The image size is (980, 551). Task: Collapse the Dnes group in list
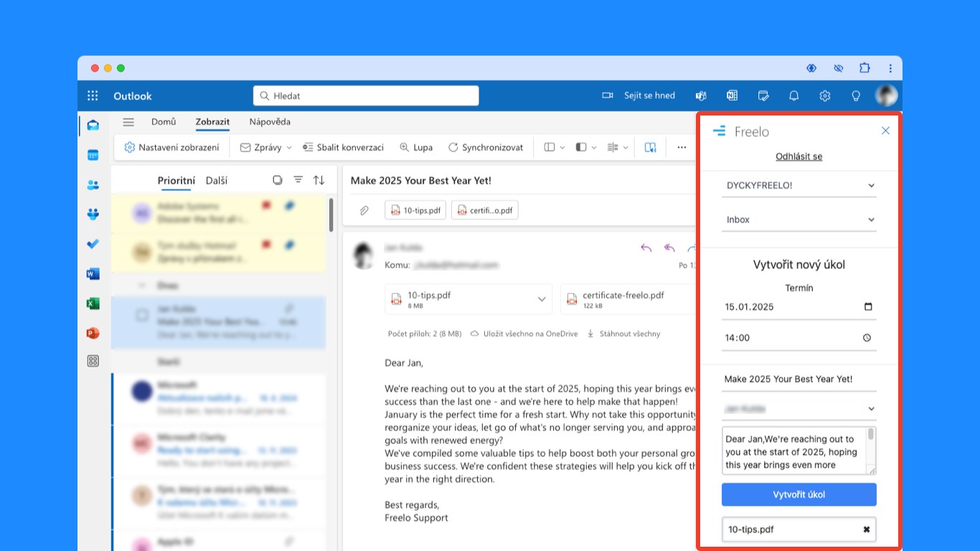coord(142,286)
